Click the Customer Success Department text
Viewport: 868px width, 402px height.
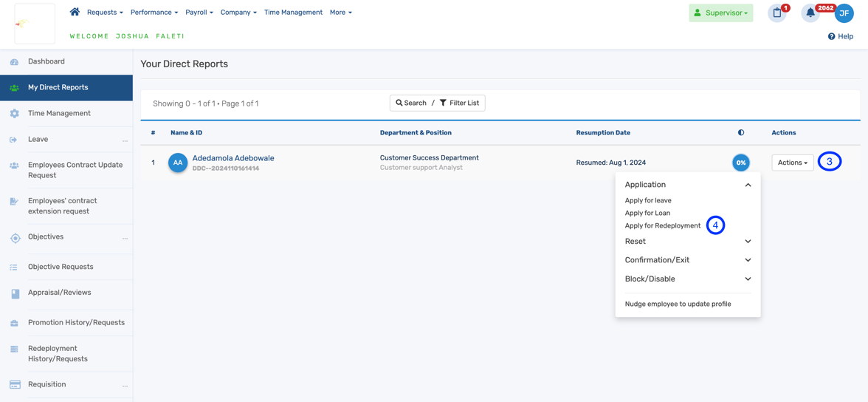(x=430, y=157)
